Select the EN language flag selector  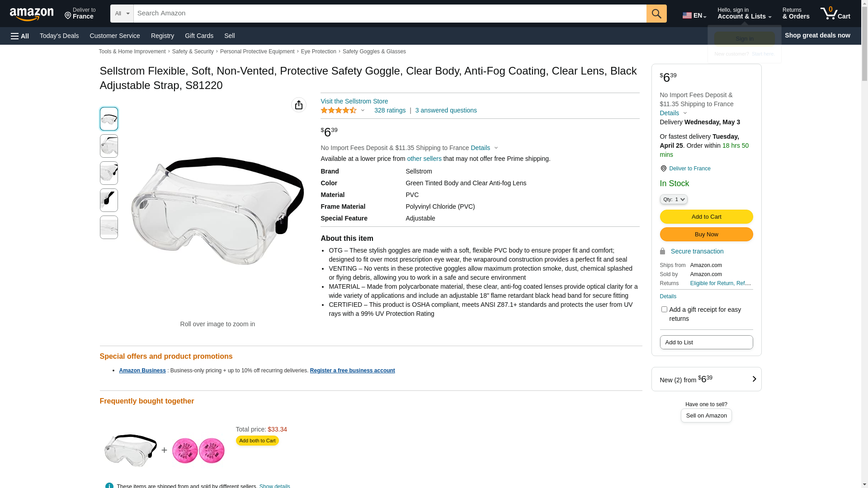tap(694, 15)
